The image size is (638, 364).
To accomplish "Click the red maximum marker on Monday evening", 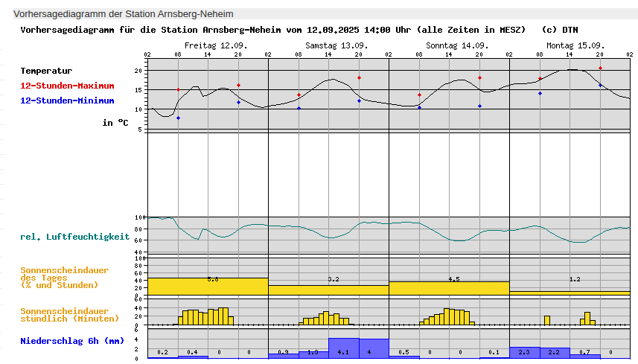I will pos(600,68).
